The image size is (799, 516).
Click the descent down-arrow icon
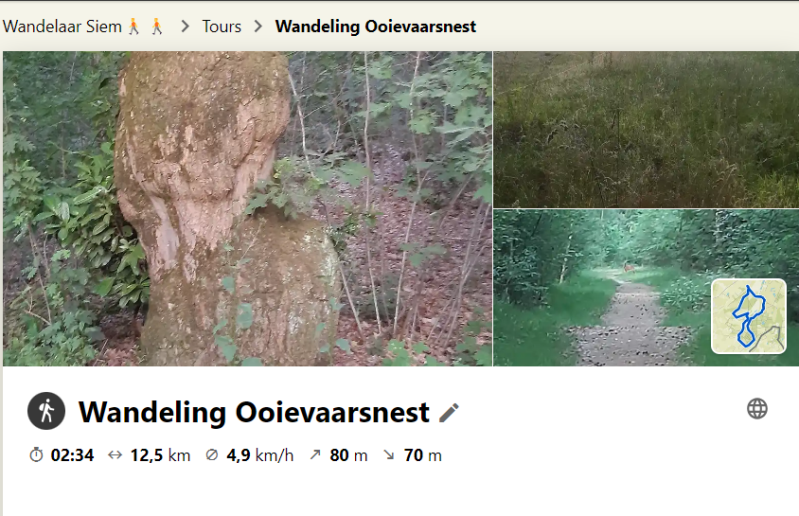(389, 455)
